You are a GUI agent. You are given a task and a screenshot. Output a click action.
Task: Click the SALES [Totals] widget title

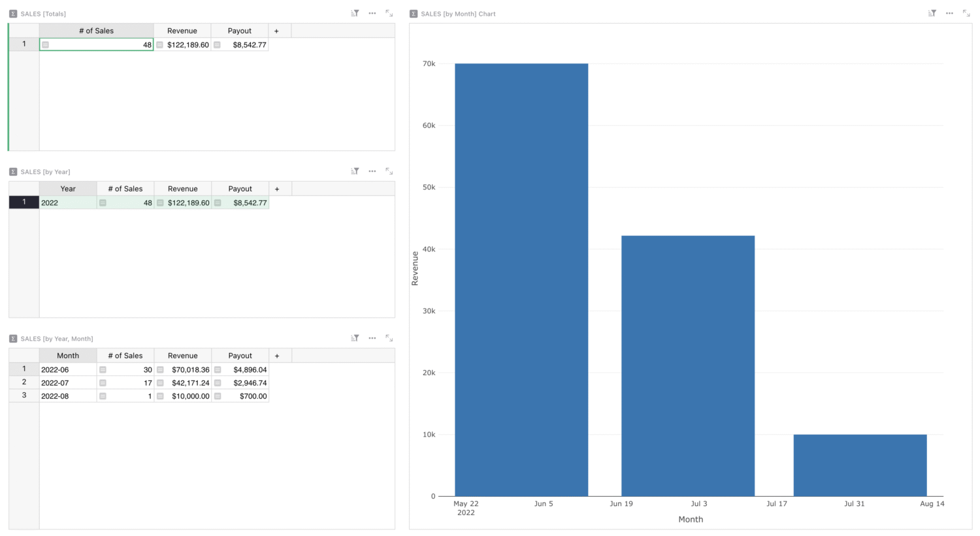[x=43, y=14]
